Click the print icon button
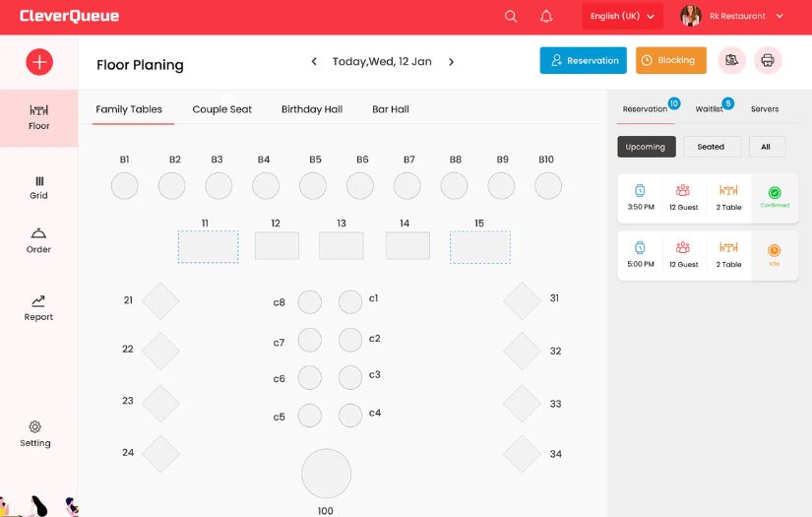Image resolution: width=812 pixels, height=517 pixels. (x=768, y=61)
